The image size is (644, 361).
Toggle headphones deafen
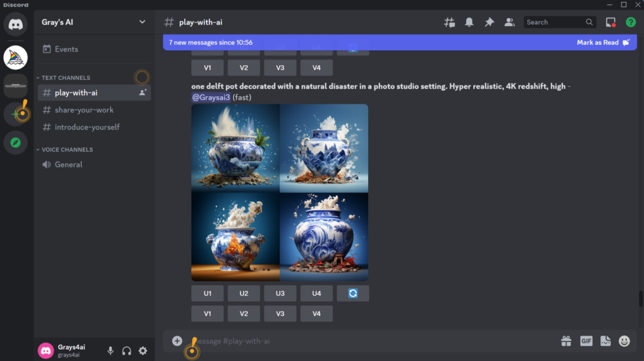tap(126, 351)
